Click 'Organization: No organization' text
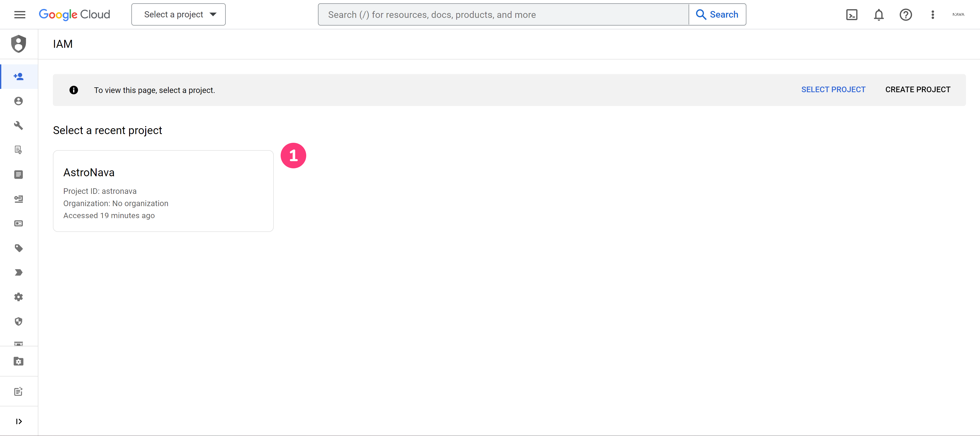The image size is (980, 436). click(116, 203)
